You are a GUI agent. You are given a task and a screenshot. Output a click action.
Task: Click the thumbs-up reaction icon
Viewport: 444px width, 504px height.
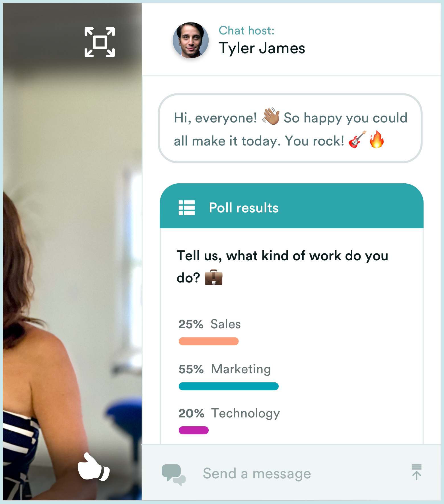(x=94, y=467)
